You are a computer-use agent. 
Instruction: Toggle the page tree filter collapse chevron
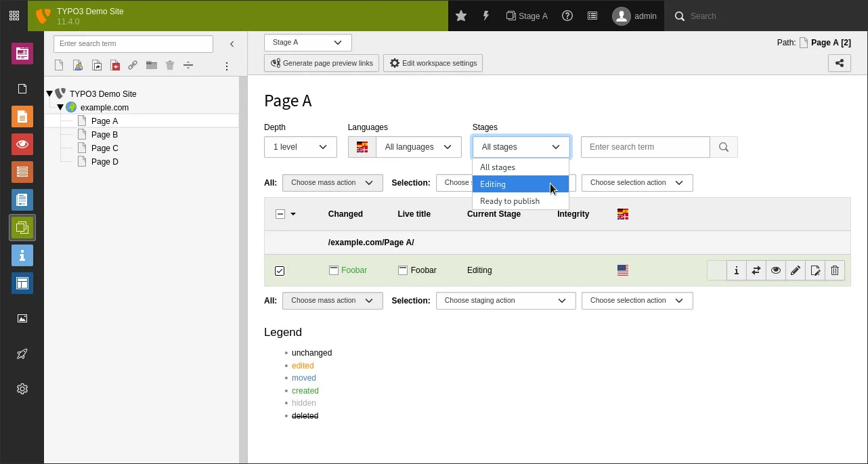click(x=232, y=43)
